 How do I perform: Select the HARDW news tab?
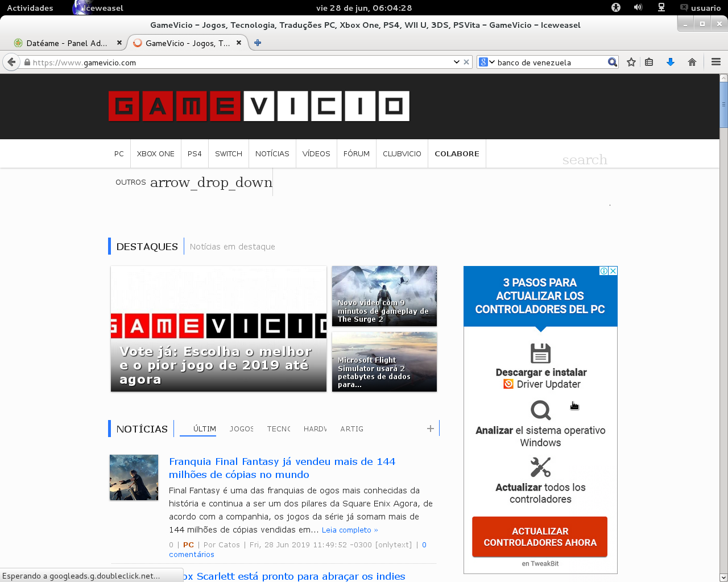(315, 429)
